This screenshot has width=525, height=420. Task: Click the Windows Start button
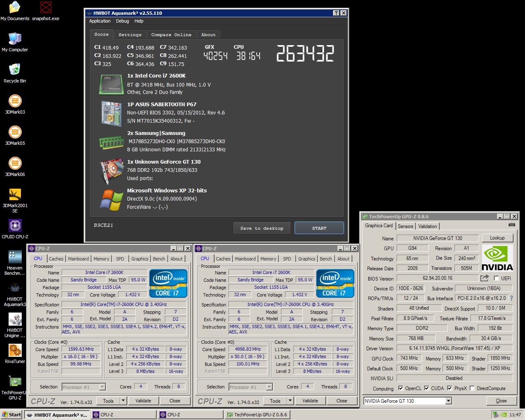(11, 415)
